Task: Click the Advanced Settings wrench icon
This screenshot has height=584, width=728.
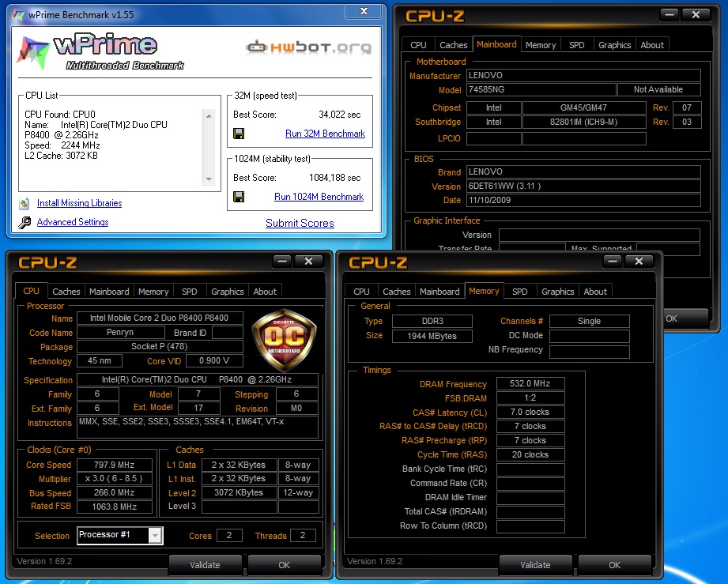Action: (25, 222)
